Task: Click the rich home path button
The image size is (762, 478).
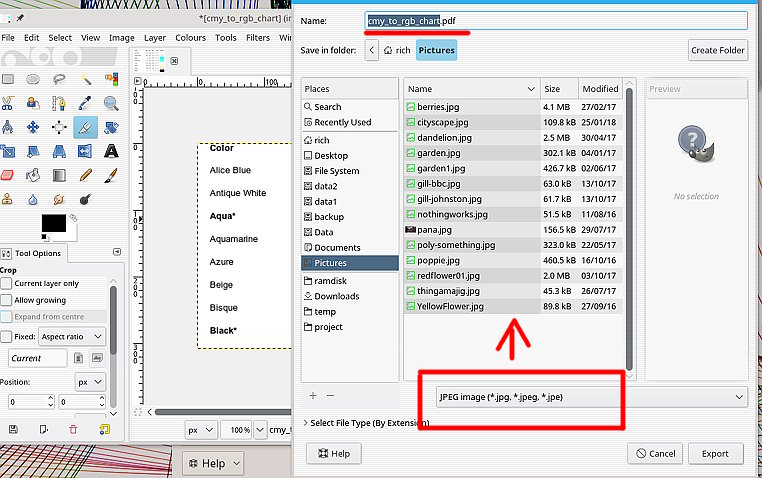Action: pos(397,50)
